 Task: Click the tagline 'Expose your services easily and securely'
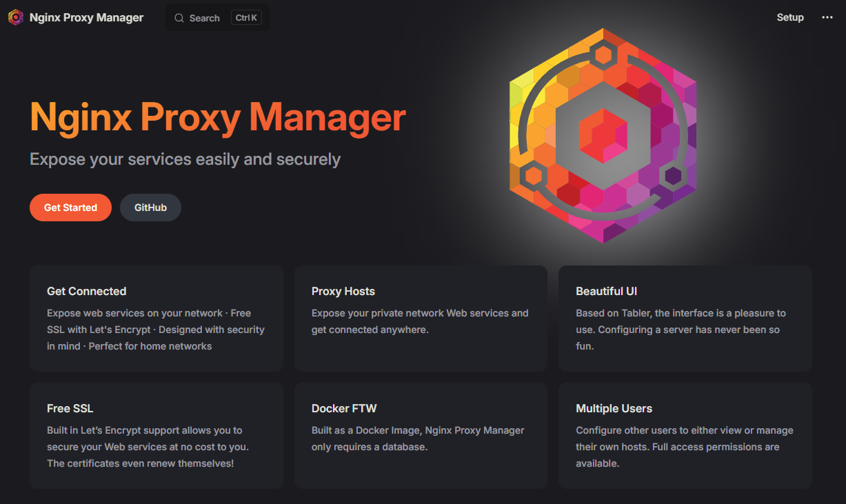point(185,159)
